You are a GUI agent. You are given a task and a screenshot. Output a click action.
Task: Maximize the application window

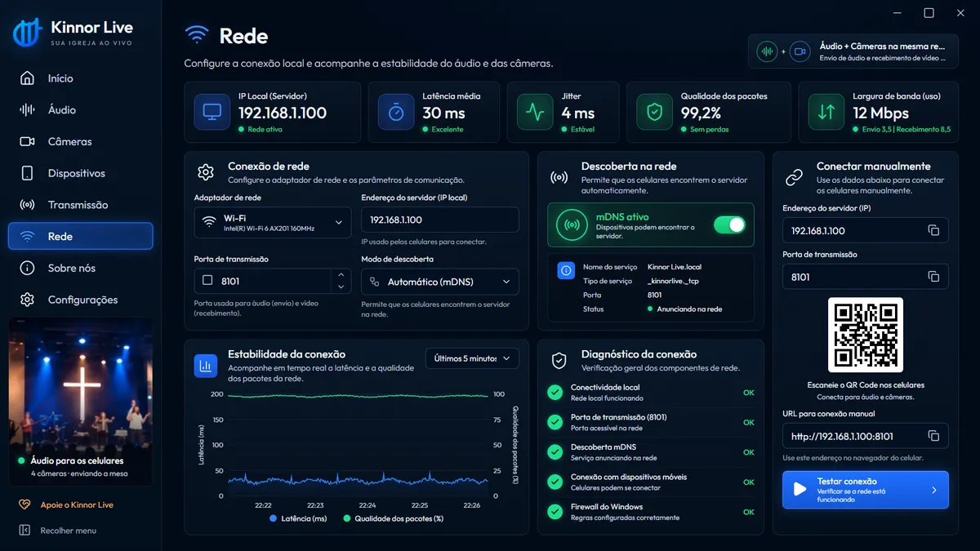click(x=929, y=13)
